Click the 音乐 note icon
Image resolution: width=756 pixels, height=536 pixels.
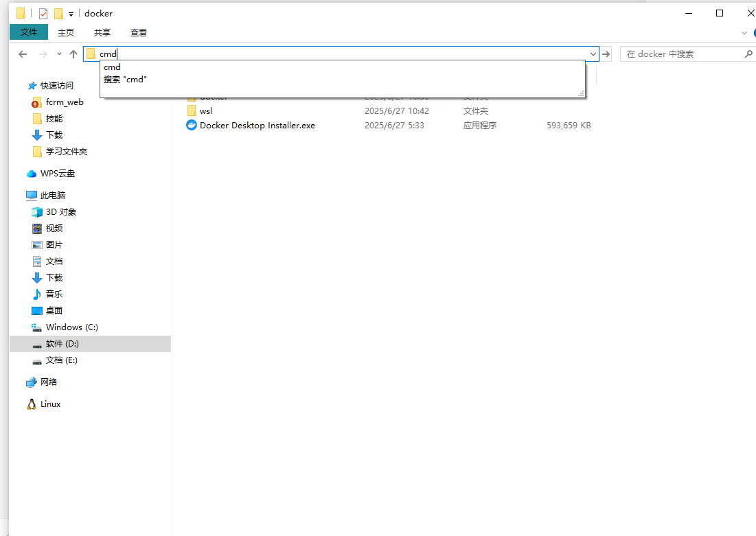[x=36, y=294]
